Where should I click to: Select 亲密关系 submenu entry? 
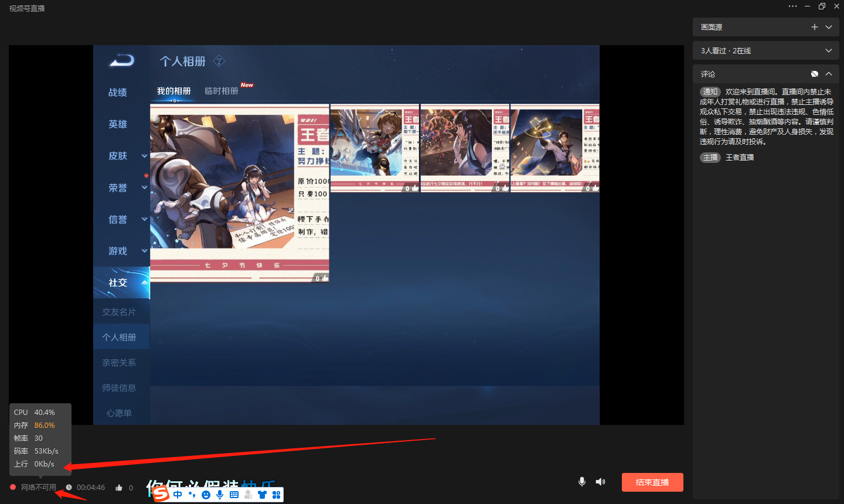click(x=119, y=362)
